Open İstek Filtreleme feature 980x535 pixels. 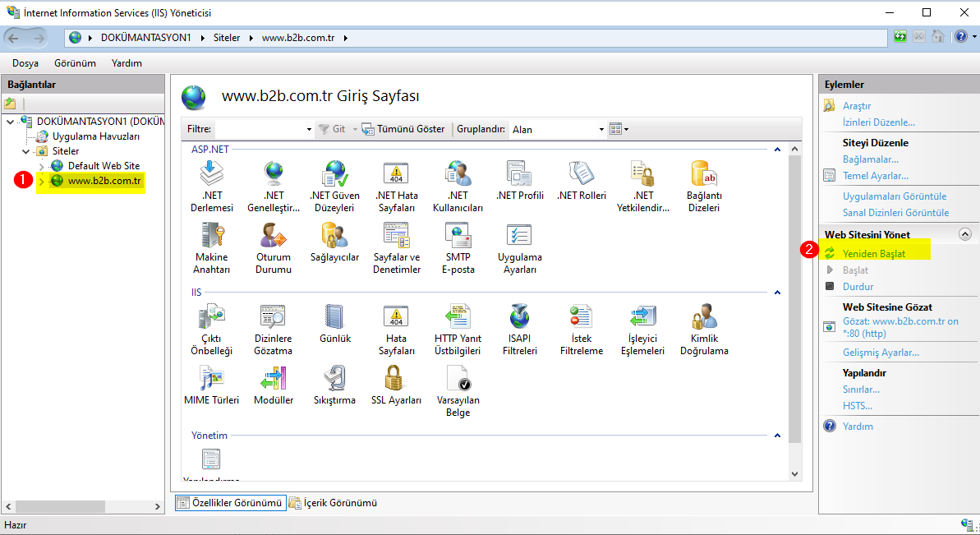[582, 330]
